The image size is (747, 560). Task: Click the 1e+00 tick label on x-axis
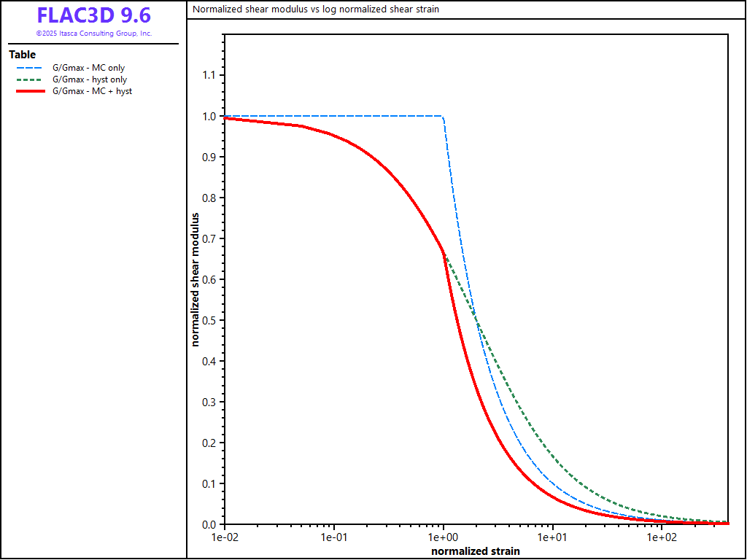click(444, 538)
